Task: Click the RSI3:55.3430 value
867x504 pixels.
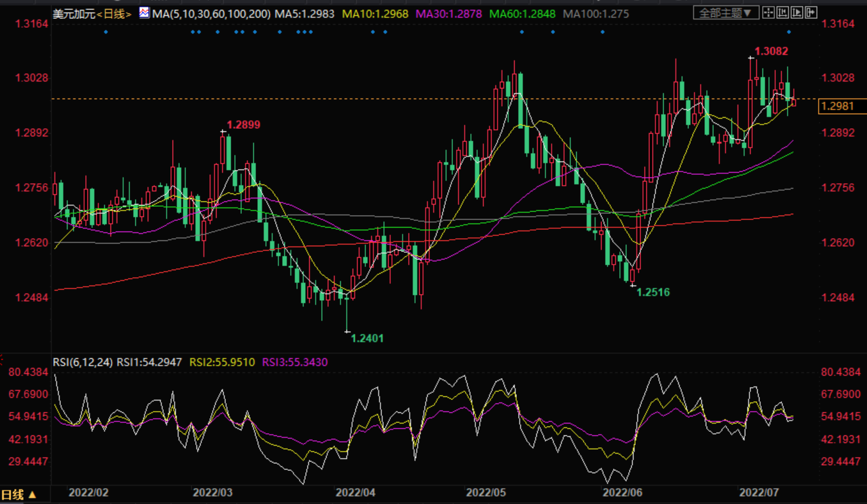Action: (x=295, y=362)
